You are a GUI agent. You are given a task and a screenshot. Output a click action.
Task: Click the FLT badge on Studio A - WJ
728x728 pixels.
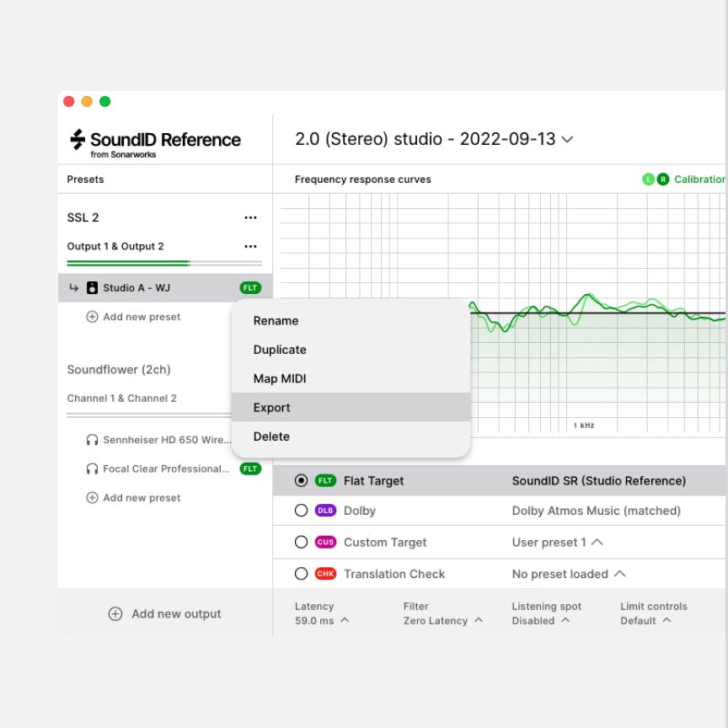point(250,288)
